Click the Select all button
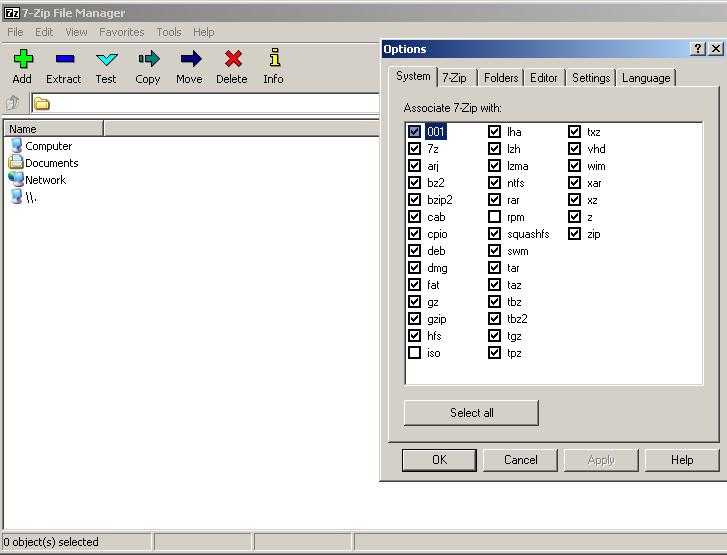This screenshot has width=727, height=555. pos(472,413)
